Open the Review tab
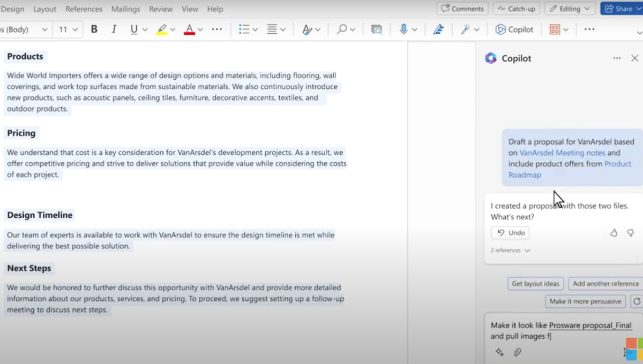 (161, 9)
